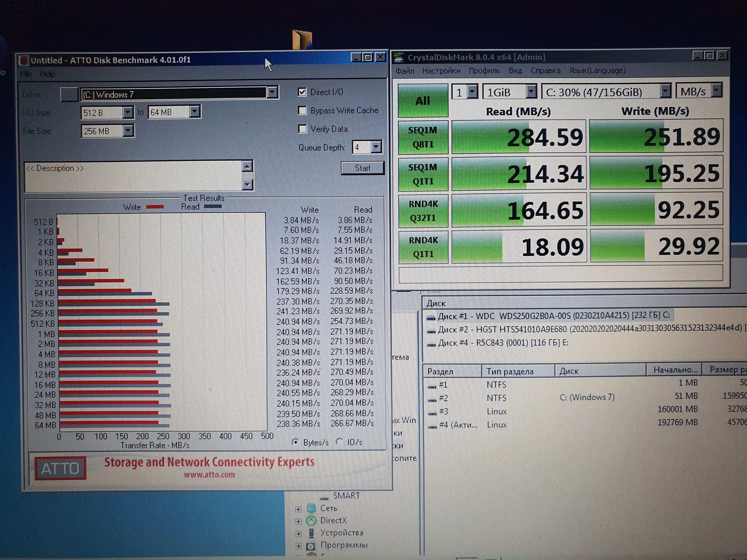Select the Сеть network icon in tree

pos(311,508)
